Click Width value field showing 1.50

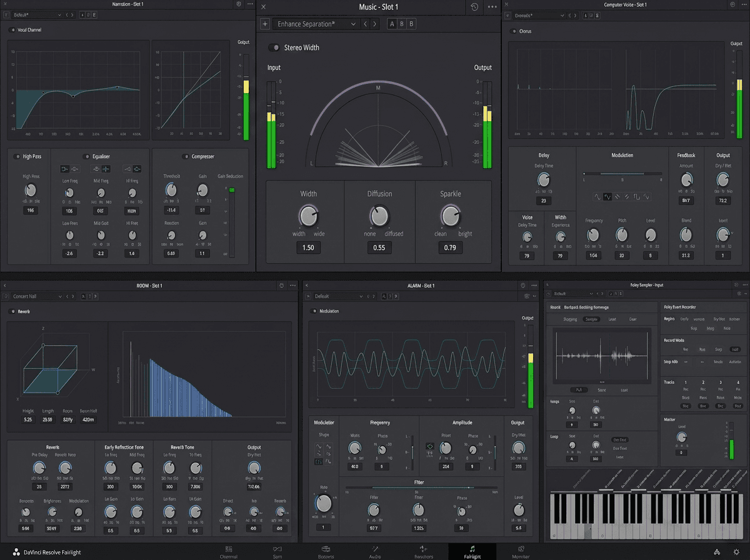(x=308, y=247)
